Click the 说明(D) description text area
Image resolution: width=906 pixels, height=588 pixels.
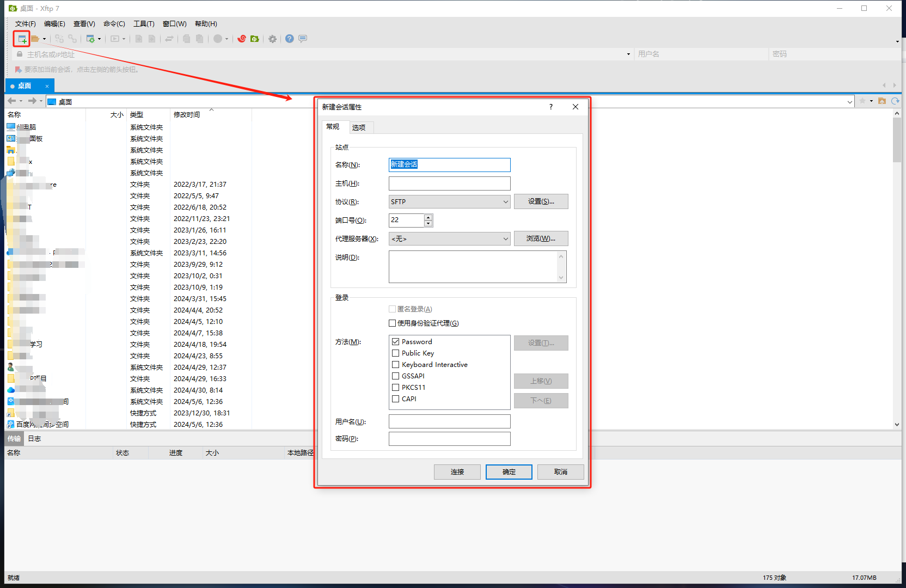(478, 267)
